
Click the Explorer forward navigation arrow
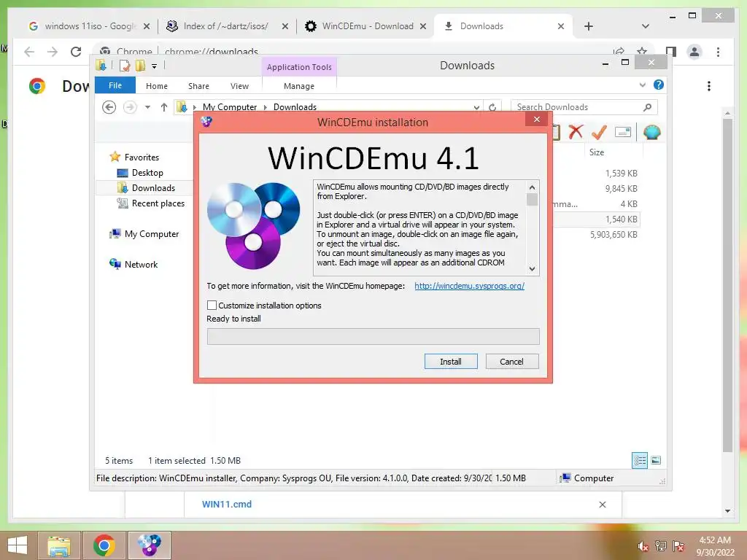pos(130,107)
